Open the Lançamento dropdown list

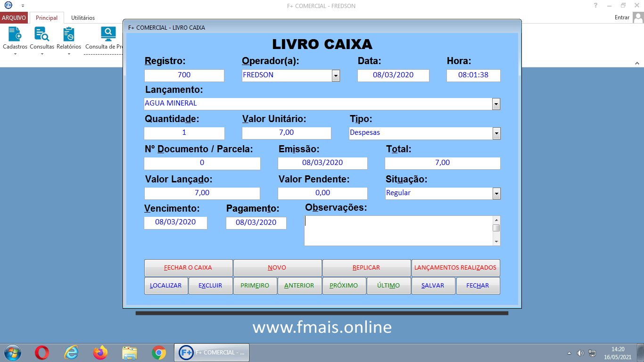pos(496,104)
